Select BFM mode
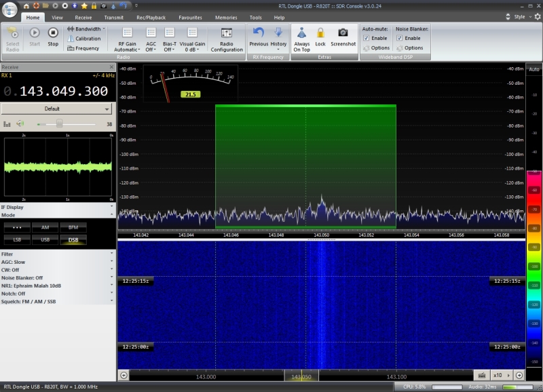 click(x=73, y=227)
